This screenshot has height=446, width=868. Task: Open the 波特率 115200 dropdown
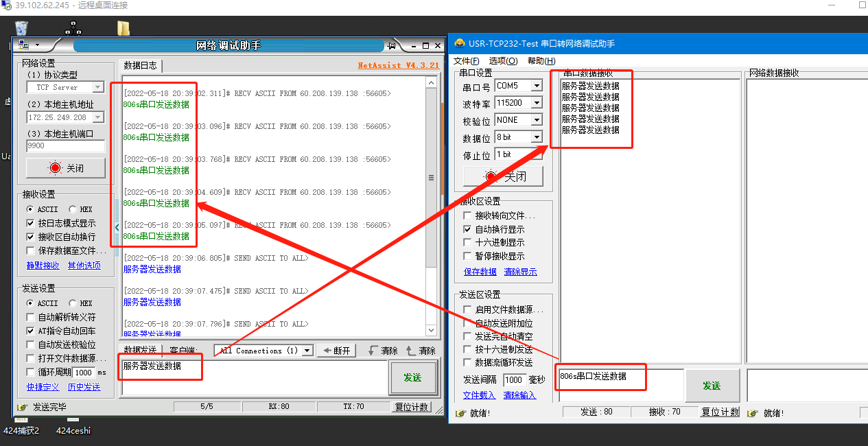[537, 103]
